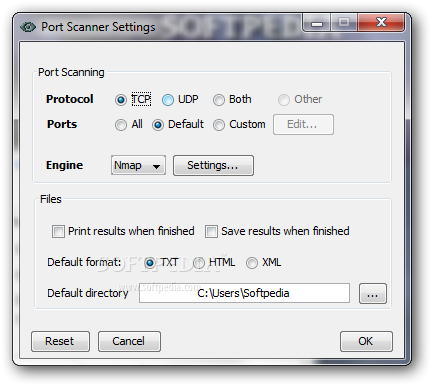Close the Port Scanner Settings window
Viewport: 432px width, 386px height.
[381, 23]
